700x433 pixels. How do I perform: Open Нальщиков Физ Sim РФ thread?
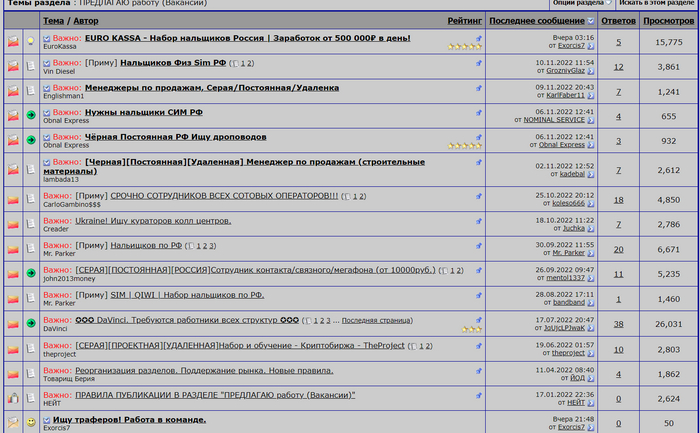[173, 62]
